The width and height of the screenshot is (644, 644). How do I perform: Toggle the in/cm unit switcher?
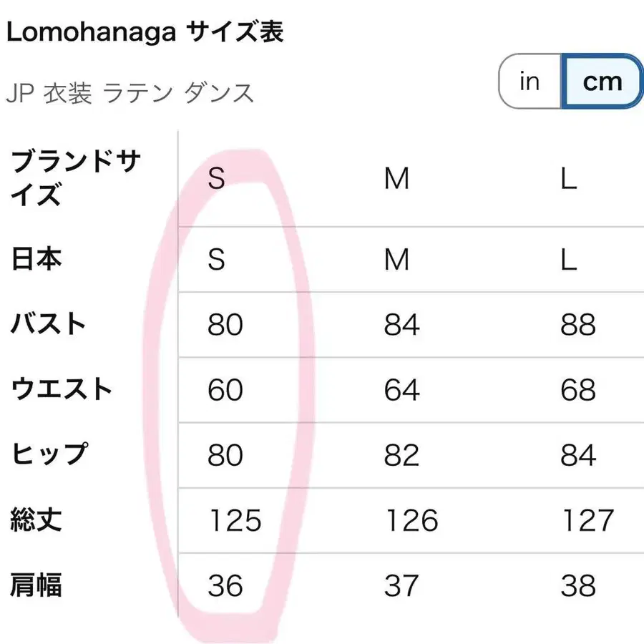tap(569, 82)
